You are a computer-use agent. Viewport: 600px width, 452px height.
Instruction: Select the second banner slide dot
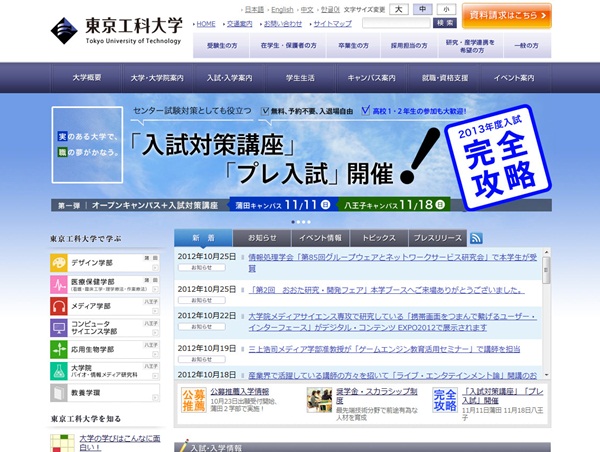point(298,222)
